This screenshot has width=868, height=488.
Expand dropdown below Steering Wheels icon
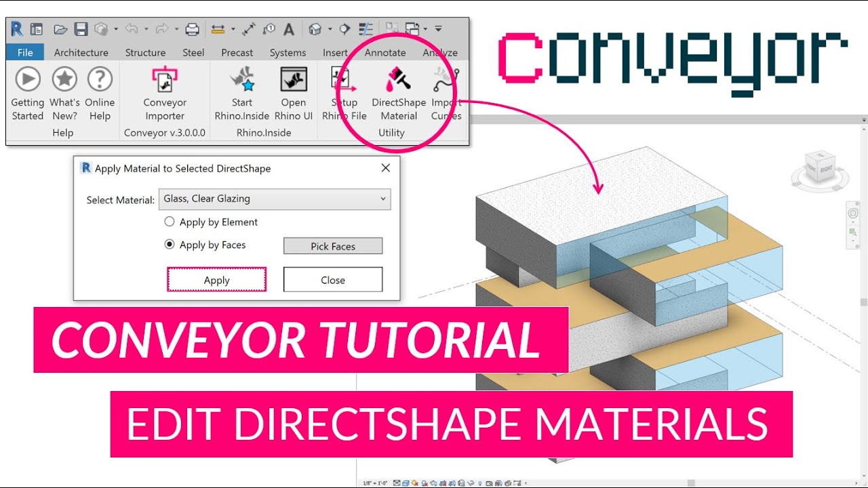853,221
